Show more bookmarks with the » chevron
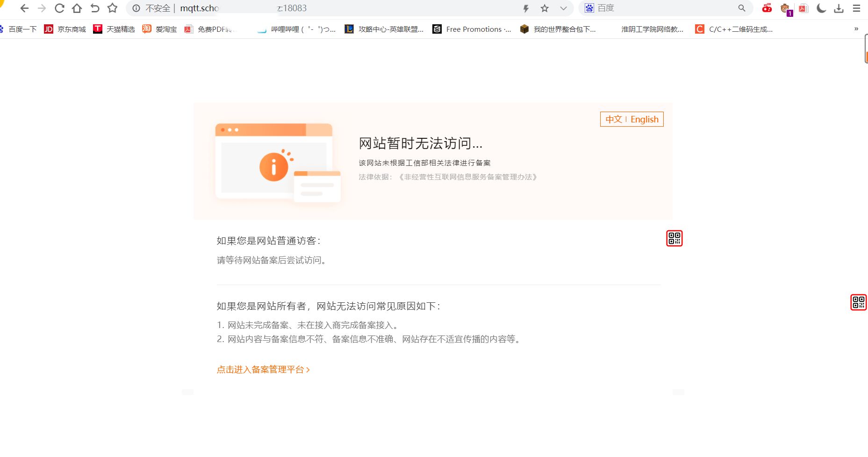 (x=856, y=29)
